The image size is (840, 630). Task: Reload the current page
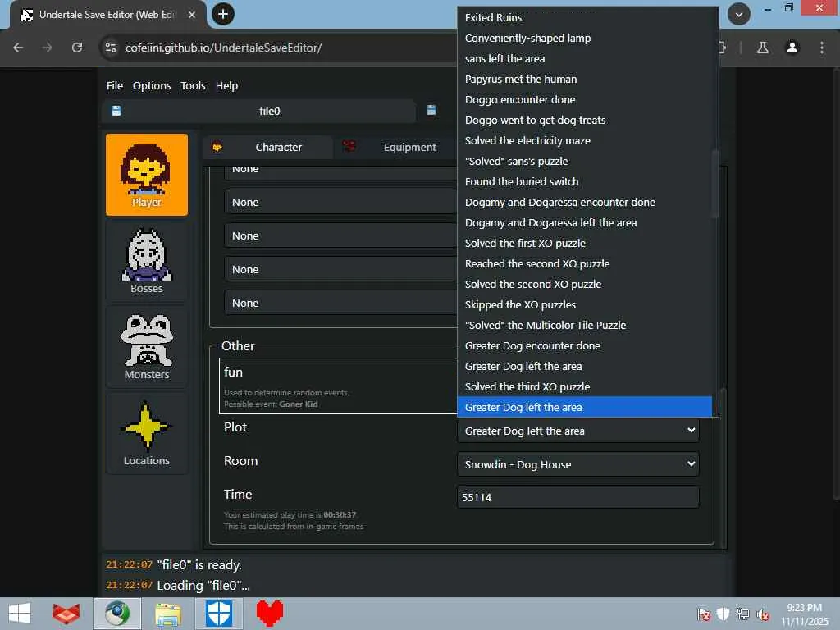[x=77, y=48]
